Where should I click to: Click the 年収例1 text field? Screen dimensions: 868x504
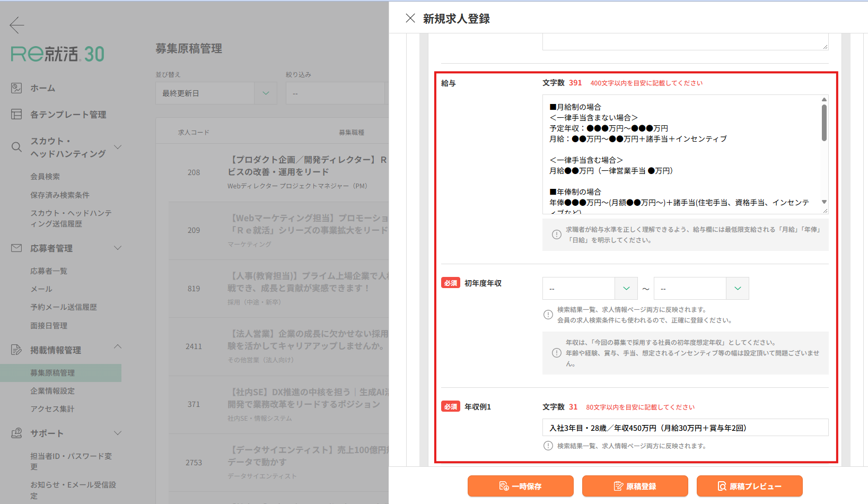coord(685,428)
